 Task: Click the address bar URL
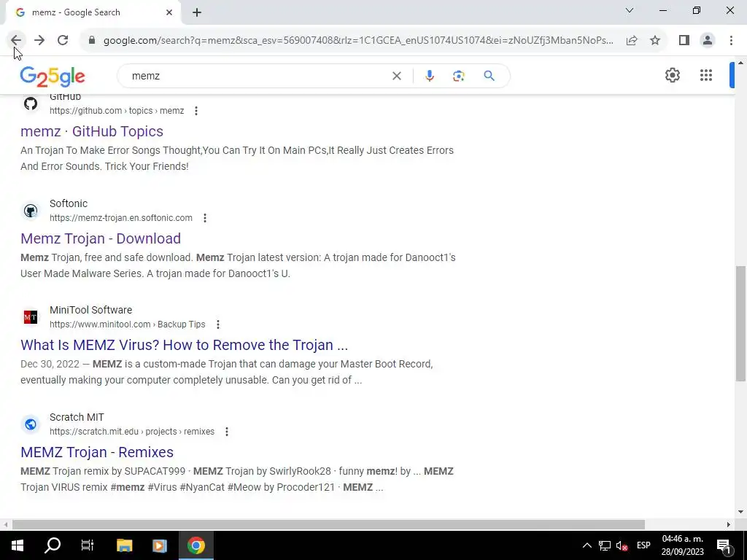coord(358,40)
